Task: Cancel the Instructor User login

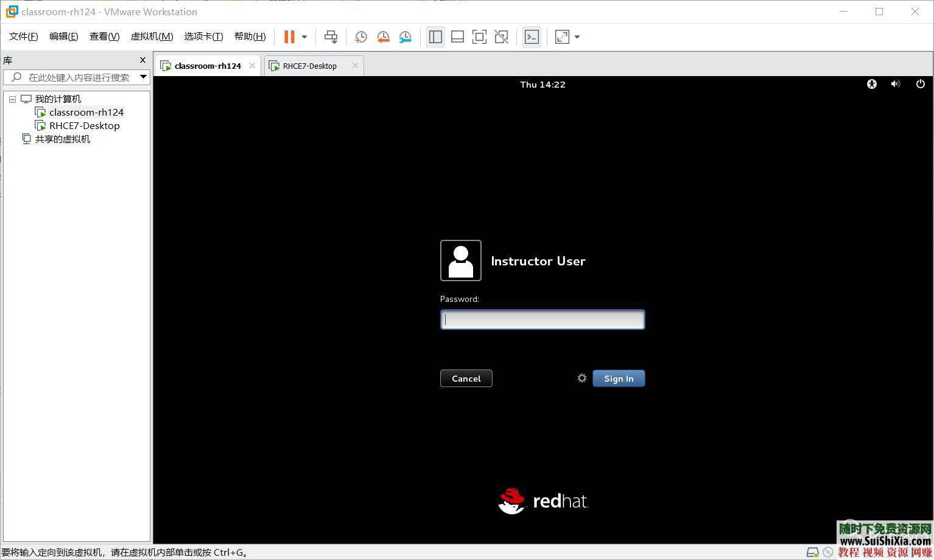Action: point(466,378)
